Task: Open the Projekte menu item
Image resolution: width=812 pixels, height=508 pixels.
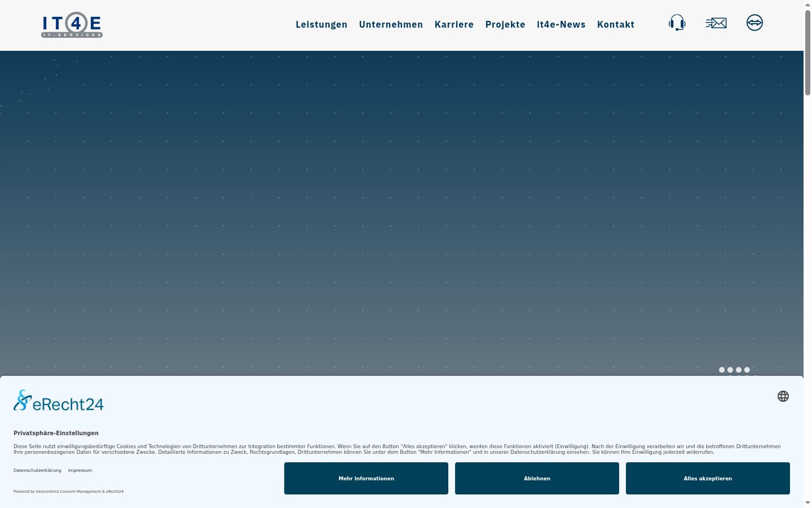Action: pyautogui.click(x=505, y=24)
